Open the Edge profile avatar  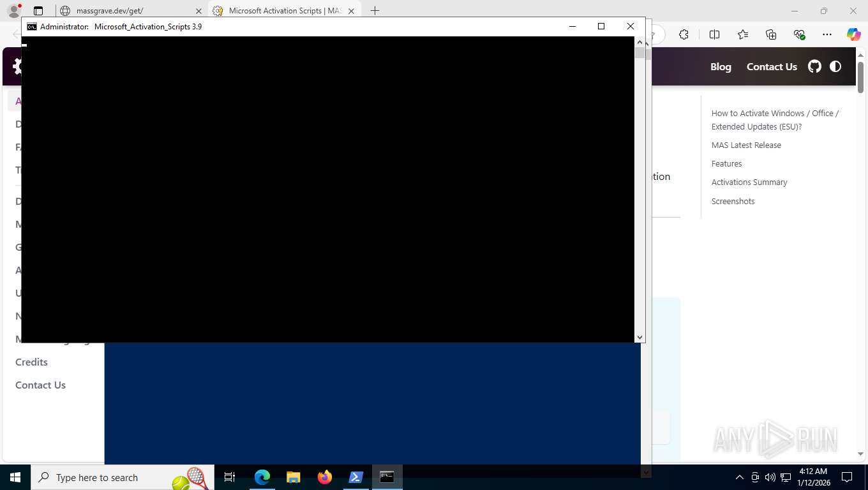(x=13, y=11)
